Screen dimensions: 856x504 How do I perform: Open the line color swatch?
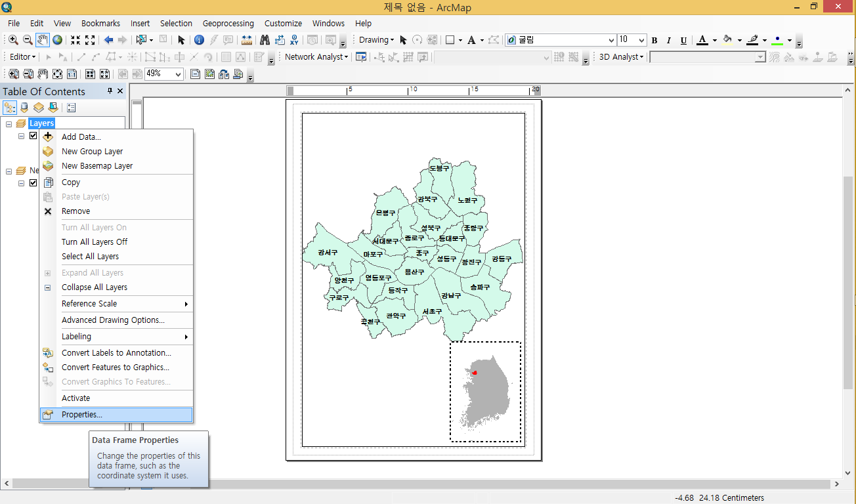point(752,41)
